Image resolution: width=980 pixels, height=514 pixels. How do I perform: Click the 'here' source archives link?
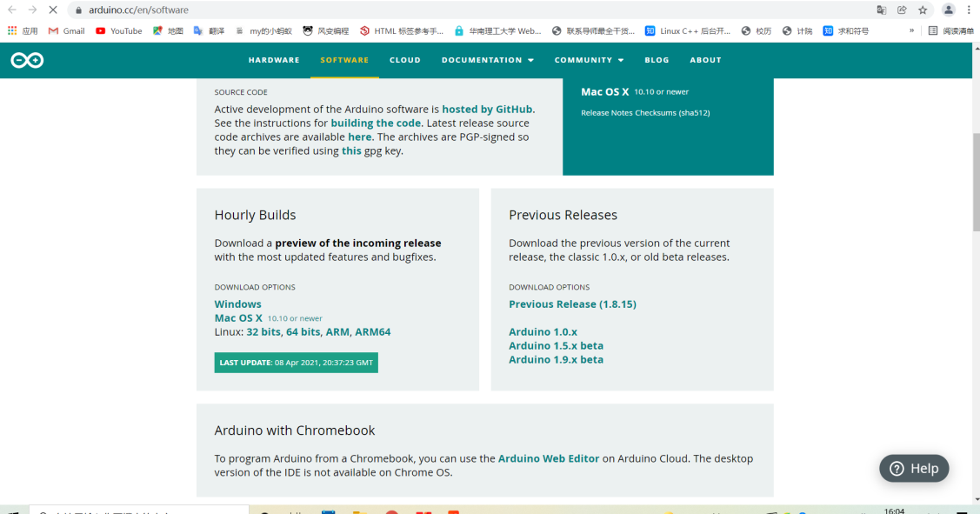click(x=359, y=137)
